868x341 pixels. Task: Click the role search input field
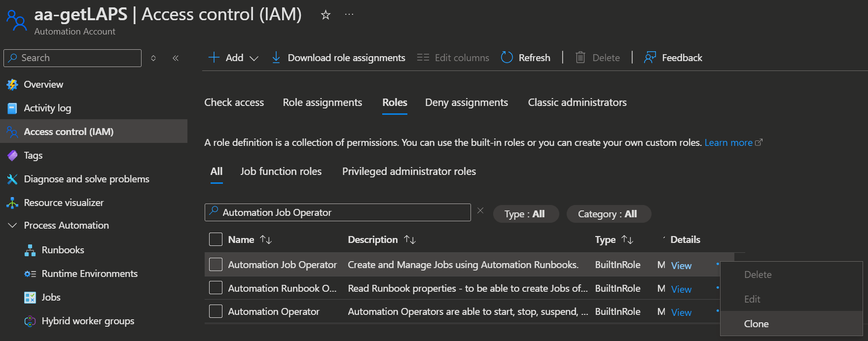point(340,212)
